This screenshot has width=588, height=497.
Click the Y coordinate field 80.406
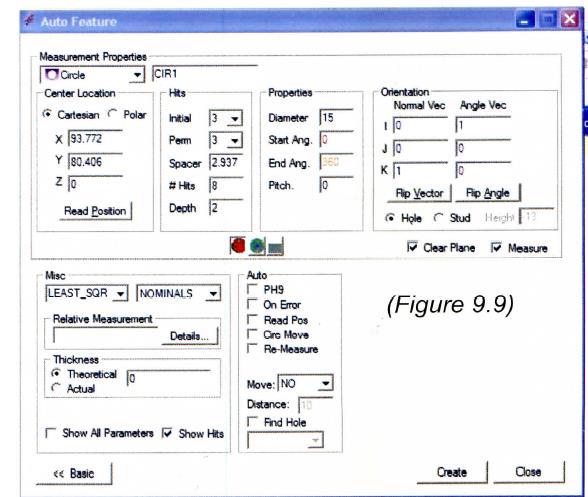coord(96,162)
